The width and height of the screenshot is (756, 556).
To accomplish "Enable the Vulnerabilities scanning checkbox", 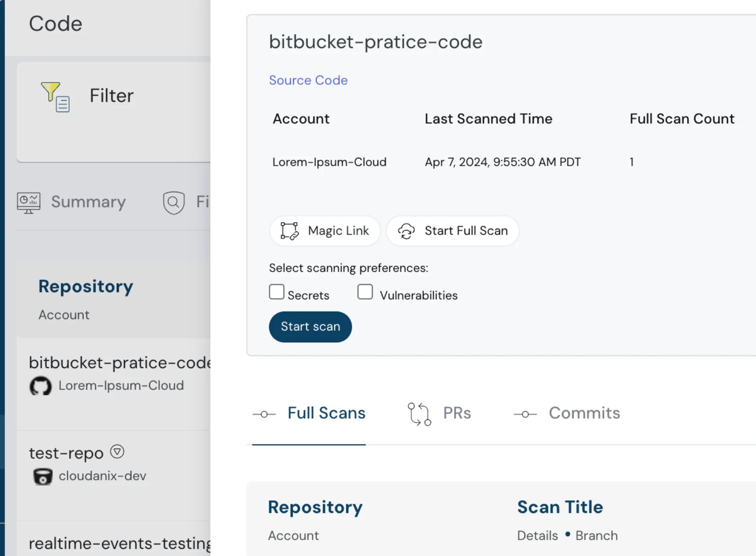I will click(x=365, y=292).
